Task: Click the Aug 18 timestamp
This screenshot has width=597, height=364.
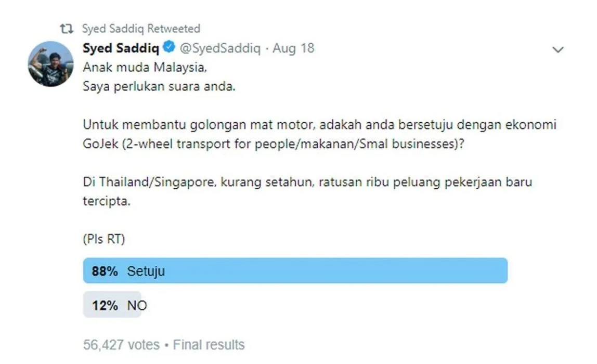Action: tap(294, 48)
